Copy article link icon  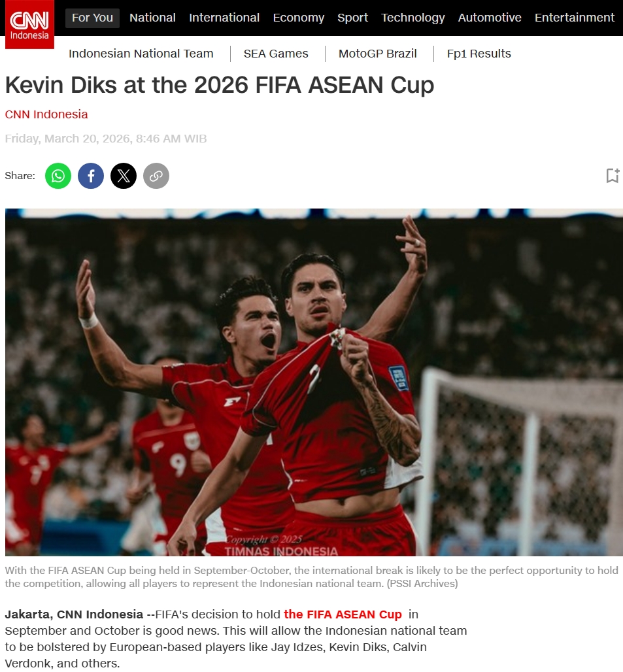(x=156, y=176)
